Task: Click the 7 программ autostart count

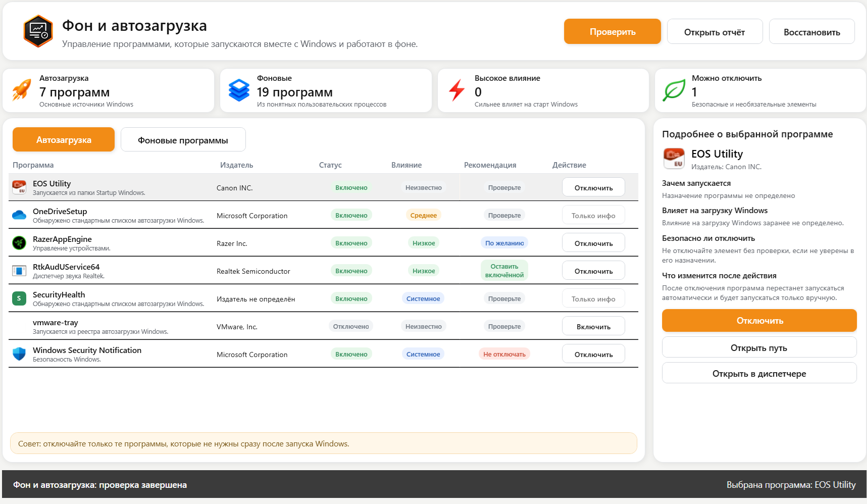Action: pyautogui.click(x=75, y=92)
